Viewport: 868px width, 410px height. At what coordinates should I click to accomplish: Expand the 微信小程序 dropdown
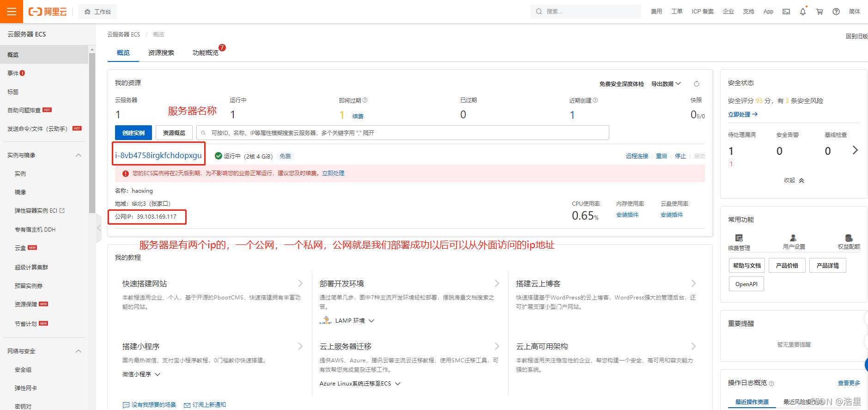(x=141, y=374)
